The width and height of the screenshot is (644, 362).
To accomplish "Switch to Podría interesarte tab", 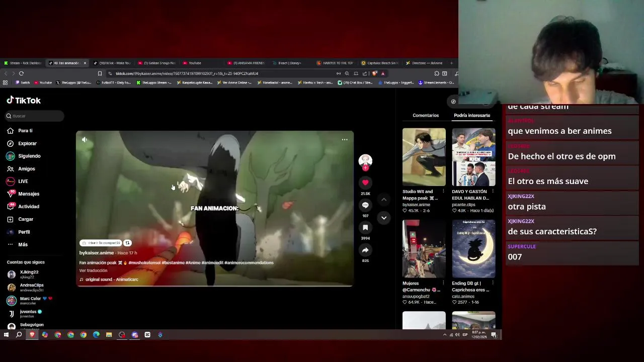I will tap(472, 116).
